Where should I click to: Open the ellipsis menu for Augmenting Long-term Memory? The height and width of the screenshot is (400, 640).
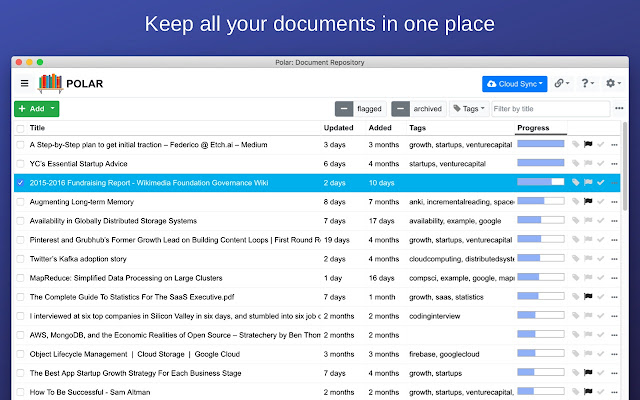coord(614,202)
